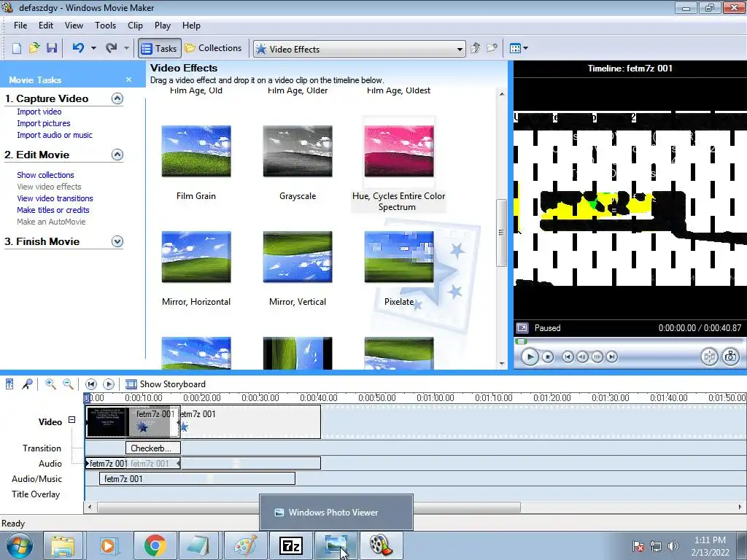Viewport: 747px width, 560px height.
Task: Open the View menu
Action: click(74, 26)
